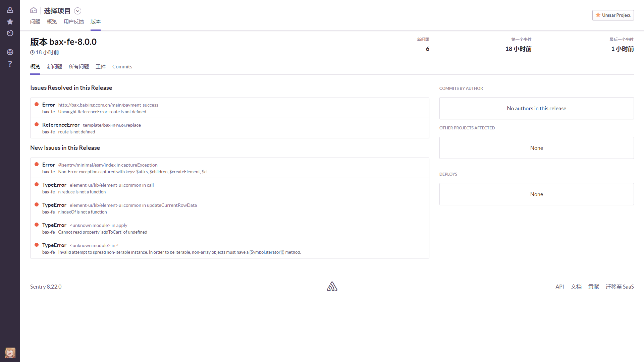Image resolution: width=644 pixels, height=362 pixels.
Task: Click the globe icon in sidebar
Action: coord(10,52)
